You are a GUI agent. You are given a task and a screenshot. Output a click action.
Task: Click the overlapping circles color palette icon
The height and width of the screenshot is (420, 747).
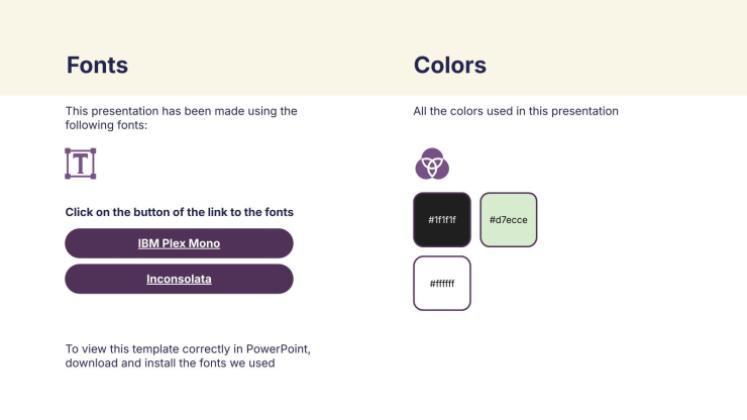coord(432,163)
